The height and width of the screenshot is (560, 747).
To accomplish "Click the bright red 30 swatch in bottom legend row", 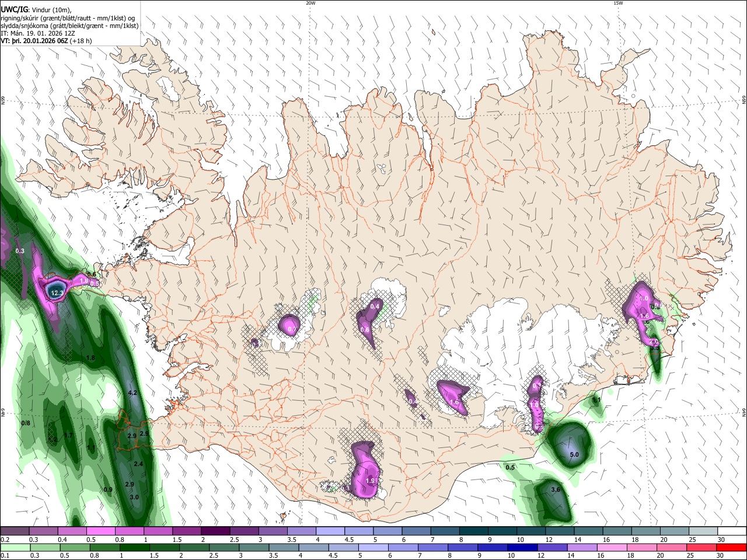I will tap(732, 547).
